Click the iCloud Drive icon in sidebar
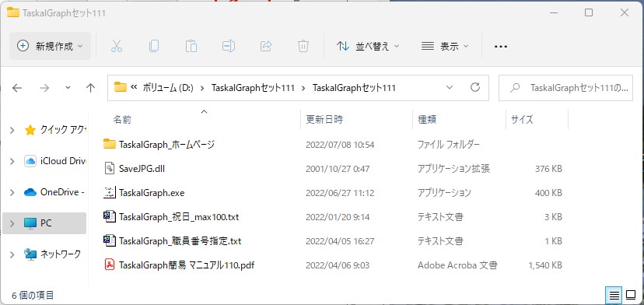 point(30,161)
